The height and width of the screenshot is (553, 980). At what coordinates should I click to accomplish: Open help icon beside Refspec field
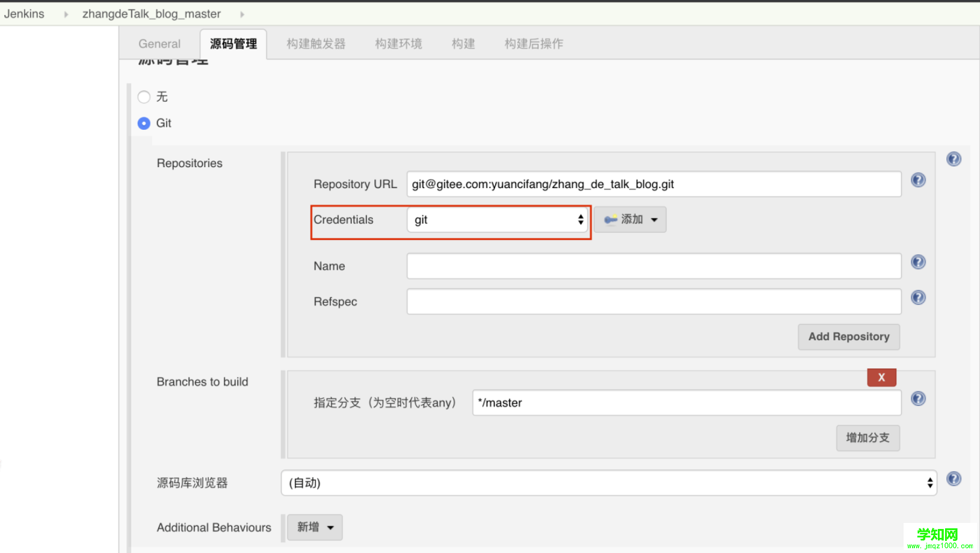point(918,297)
